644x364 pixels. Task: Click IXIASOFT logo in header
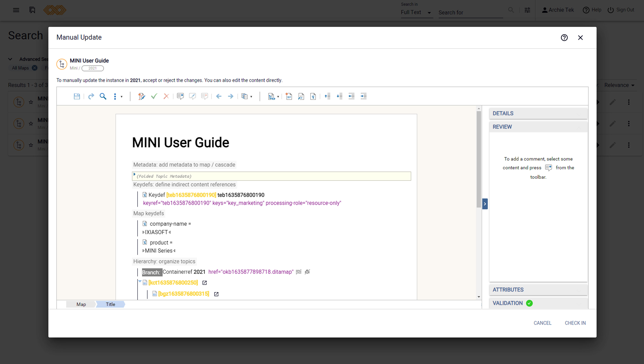(55, 10)
